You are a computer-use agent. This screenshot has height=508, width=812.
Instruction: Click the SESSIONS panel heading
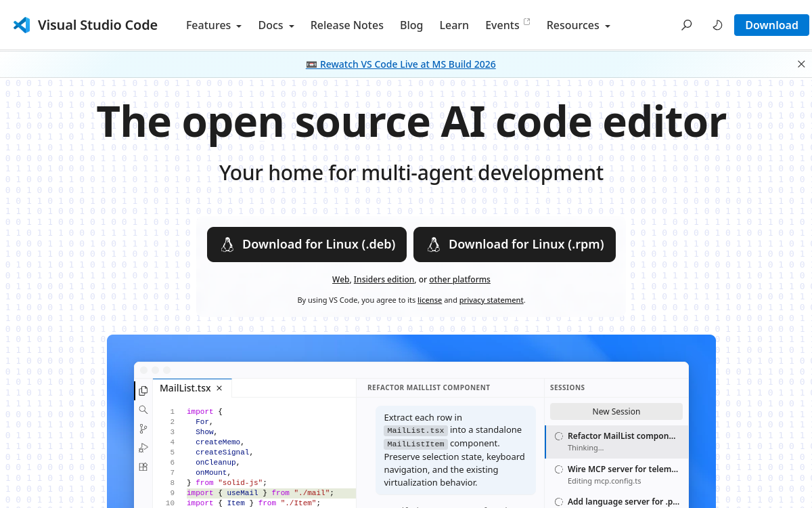tap(567, 388)
